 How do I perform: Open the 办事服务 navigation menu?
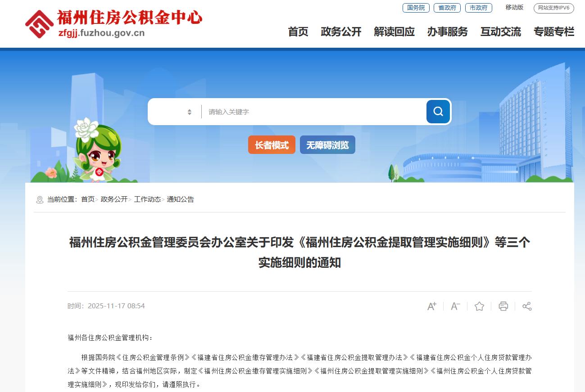point(447,32)
